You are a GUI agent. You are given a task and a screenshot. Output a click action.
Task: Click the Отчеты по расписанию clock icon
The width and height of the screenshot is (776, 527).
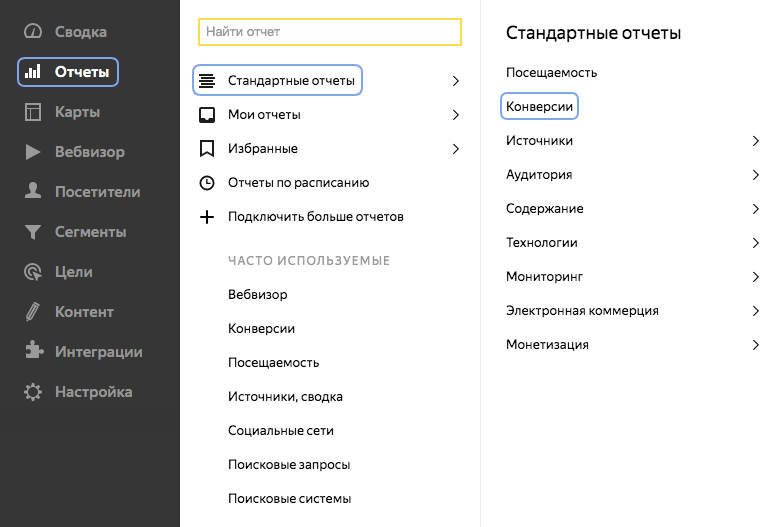coord(207,183)
